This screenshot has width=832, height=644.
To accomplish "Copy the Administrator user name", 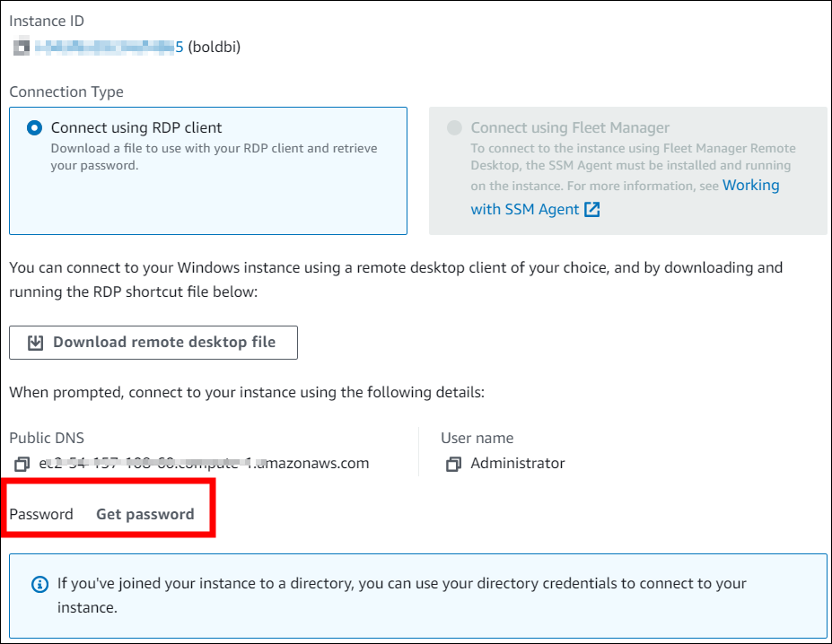I will (453, 464).
